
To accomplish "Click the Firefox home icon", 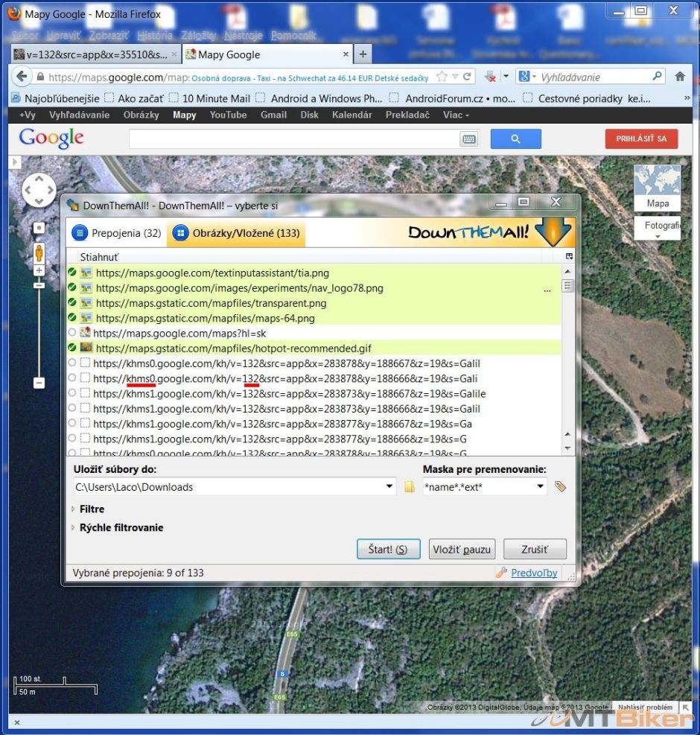I will tap(679, 77).
